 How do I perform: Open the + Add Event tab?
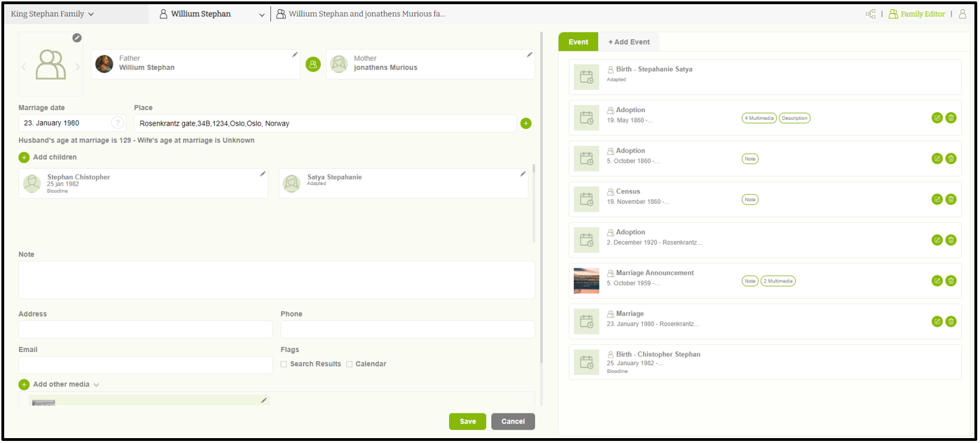pos(628,42)
